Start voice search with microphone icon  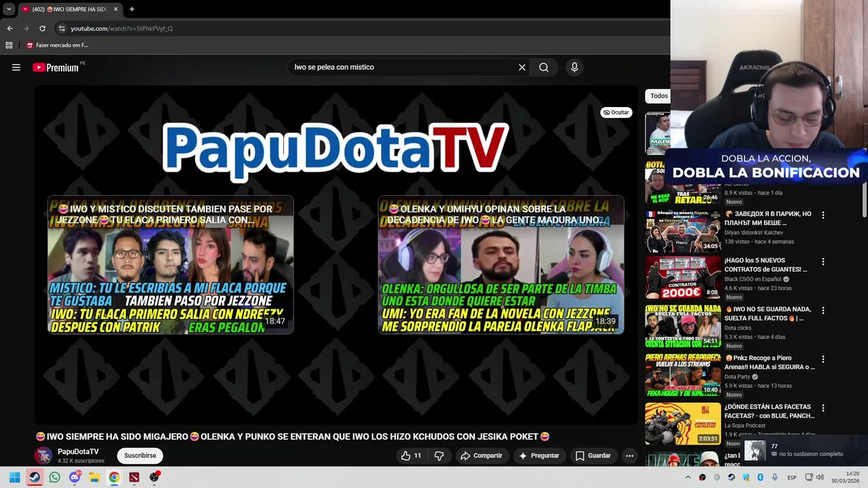click(x=574, y=67)
